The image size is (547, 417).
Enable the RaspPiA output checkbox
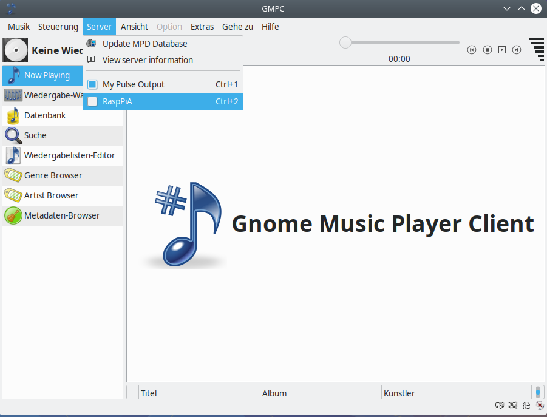coord(92,102)
